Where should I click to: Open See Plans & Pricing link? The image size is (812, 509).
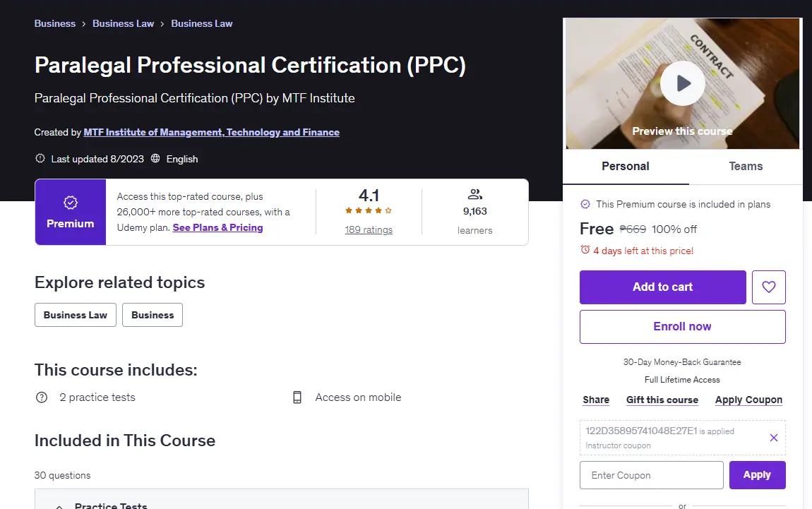pos(217,227)
